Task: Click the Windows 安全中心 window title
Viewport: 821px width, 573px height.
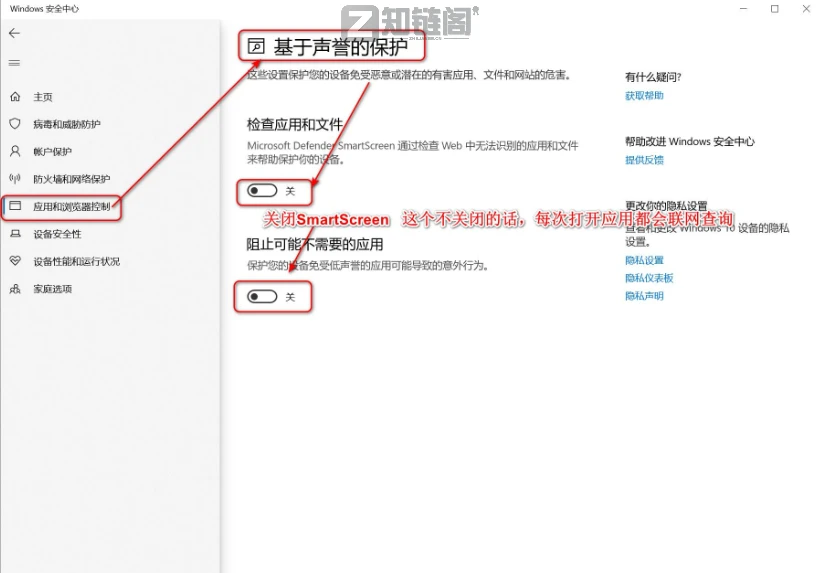Action: point(44,8)
